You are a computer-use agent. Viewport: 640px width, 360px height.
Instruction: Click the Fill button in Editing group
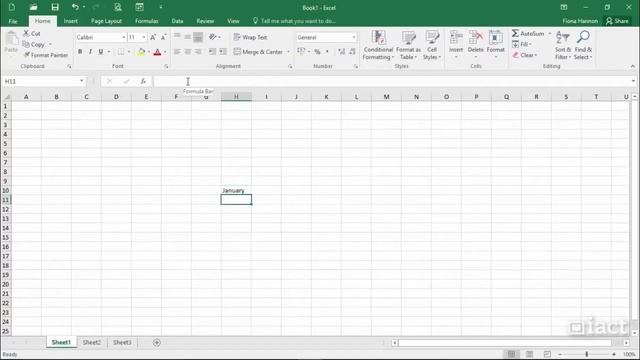(521, 44)
